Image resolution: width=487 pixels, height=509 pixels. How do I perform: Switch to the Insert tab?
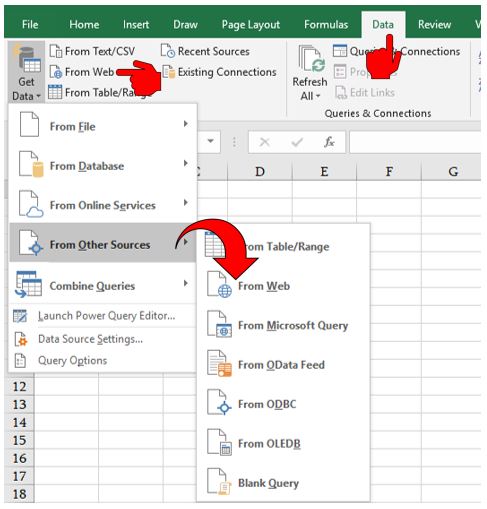point(136,24)
